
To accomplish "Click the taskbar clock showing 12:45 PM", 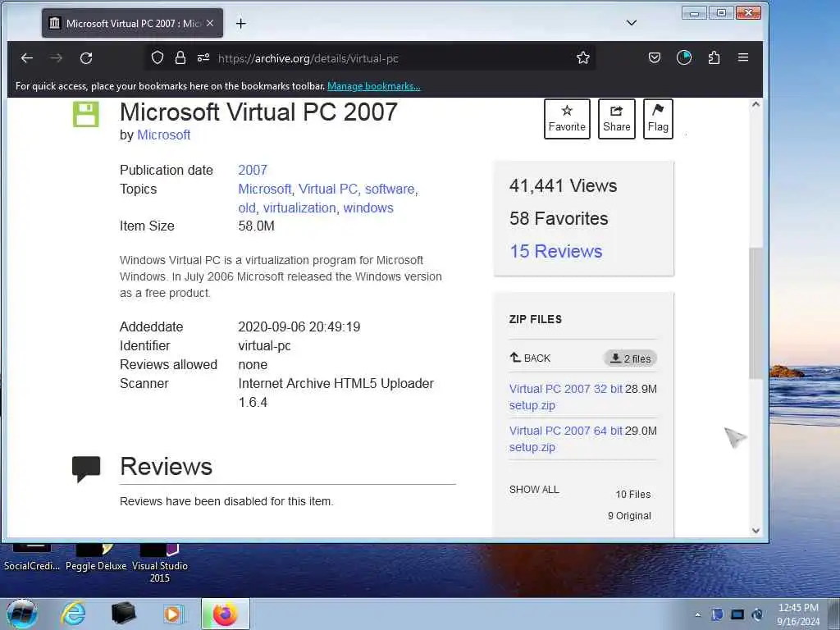I will tap(798, 614).
